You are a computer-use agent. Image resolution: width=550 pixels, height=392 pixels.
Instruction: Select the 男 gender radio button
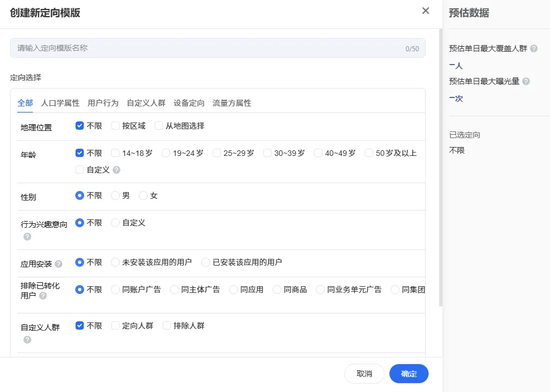click(115, 195)
